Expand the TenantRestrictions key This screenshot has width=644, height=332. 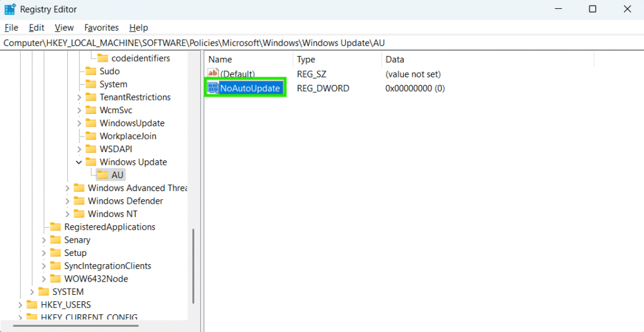(x=79, y=97)
